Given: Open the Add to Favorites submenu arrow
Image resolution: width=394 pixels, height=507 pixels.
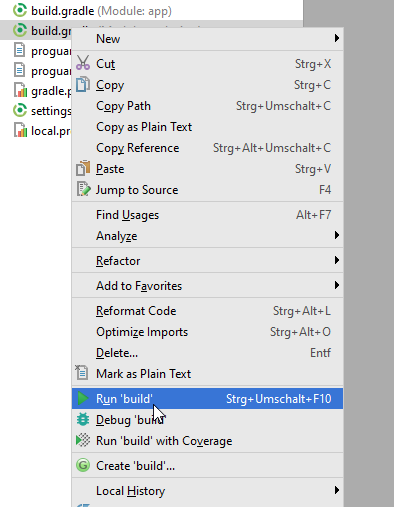Looking at the screenshot, I should [337, 285].
